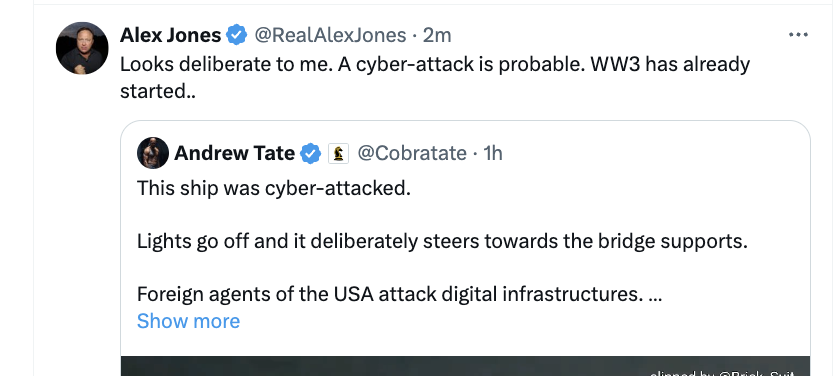Open the @RealAlexJones handle link
Screen dimensions: 840x376
(330, 35)
